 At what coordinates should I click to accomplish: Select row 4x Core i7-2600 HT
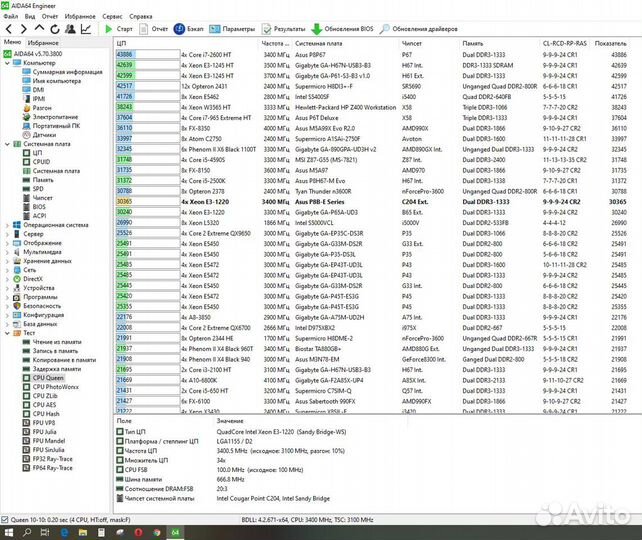tap(372, 54)
